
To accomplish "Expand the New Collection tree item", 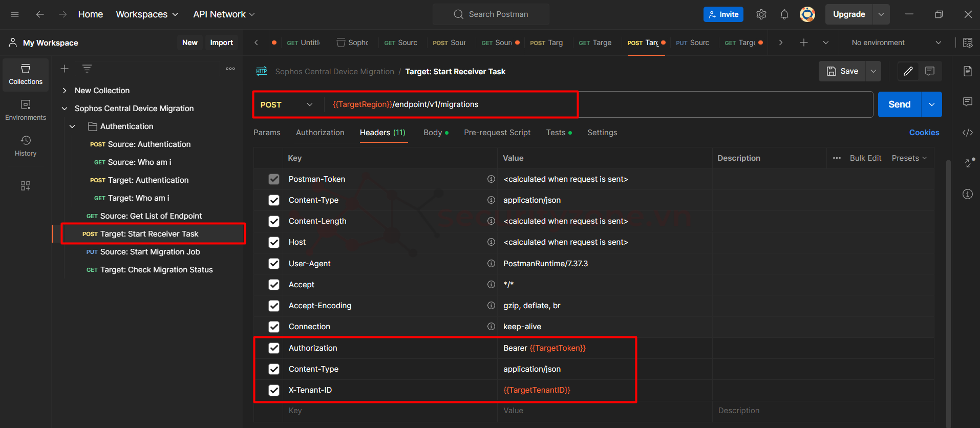I will 65,91.
